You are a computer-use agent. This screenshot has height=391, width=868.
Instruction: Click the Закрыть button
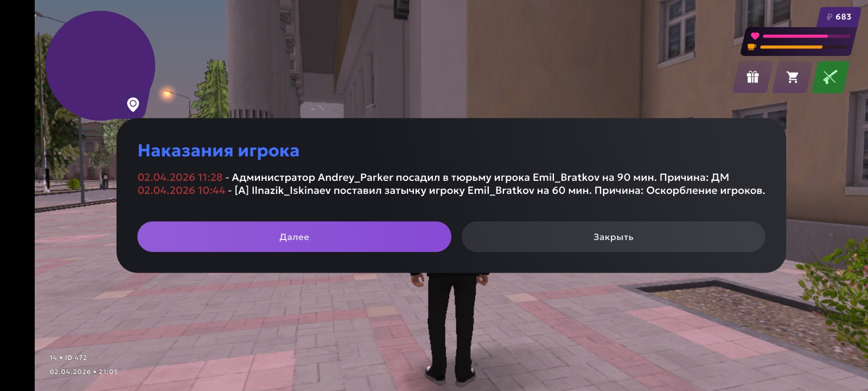pyautogui.click(x=613, y=237)
